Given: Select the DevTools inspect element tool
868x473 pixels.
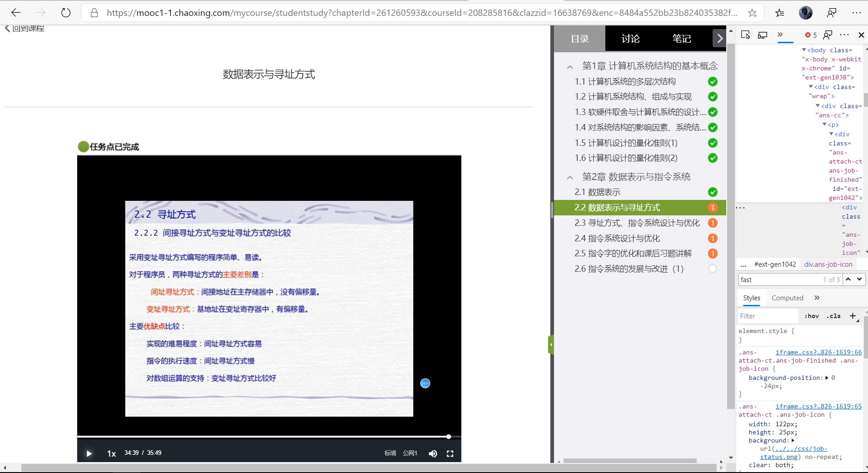Looking at the screenshot, I should pos(745,35).
